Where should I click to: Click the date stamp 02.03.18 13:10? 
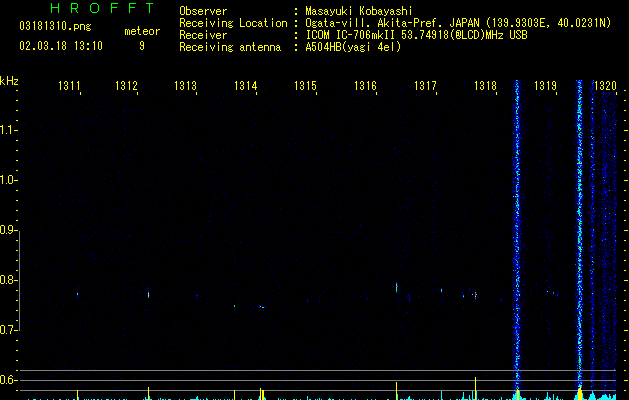tap(61, 46)
